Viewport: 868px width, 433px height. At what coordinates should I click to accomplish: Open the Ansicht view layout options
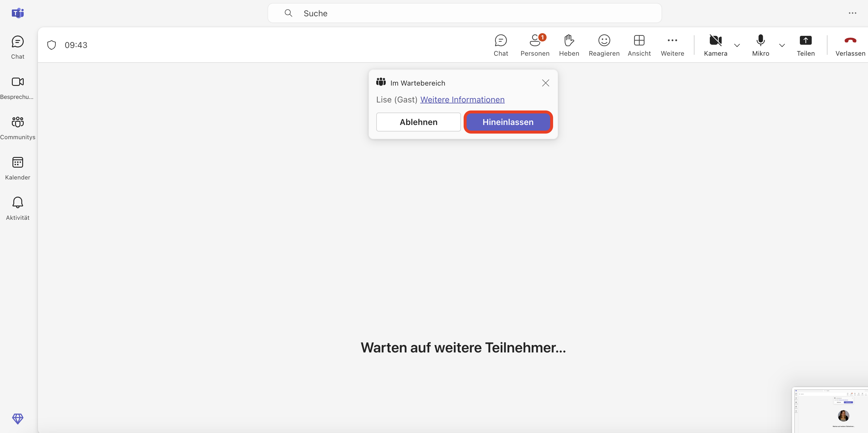639,45
